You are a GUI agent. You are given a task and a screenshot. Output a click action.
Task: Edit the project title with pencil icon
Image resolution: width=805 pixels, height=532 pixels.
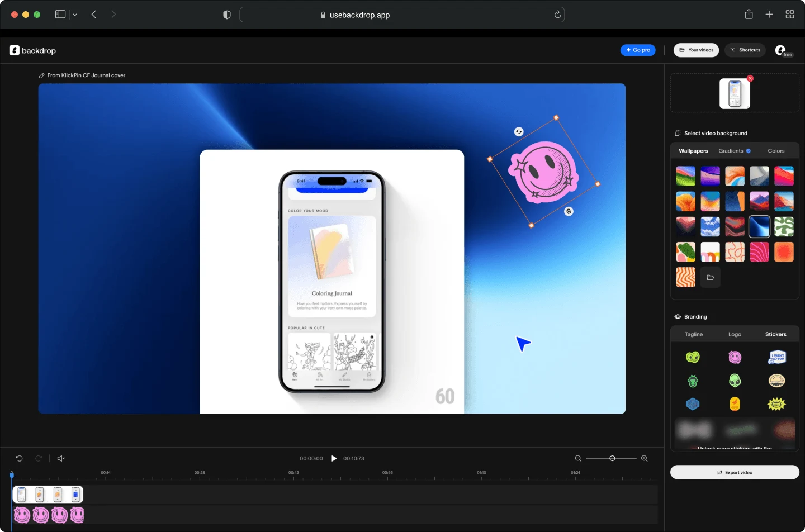(x=42, y=75)
